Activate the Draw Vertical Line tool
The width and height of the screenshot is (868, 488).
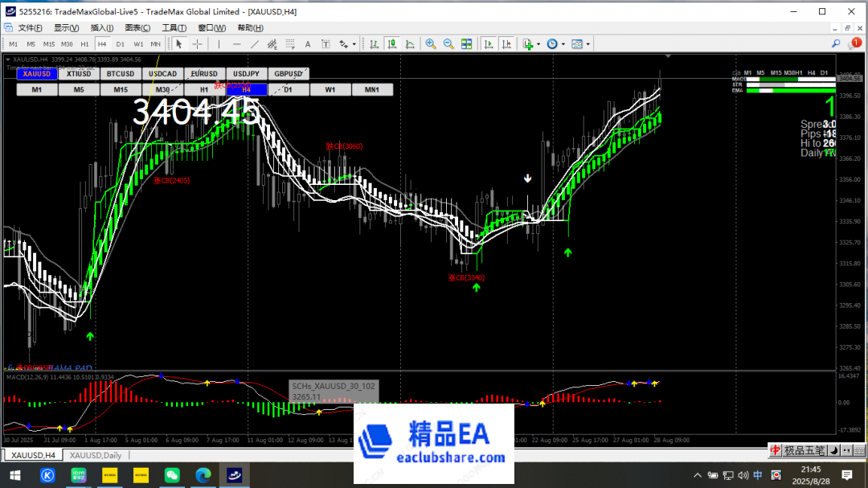218,43
